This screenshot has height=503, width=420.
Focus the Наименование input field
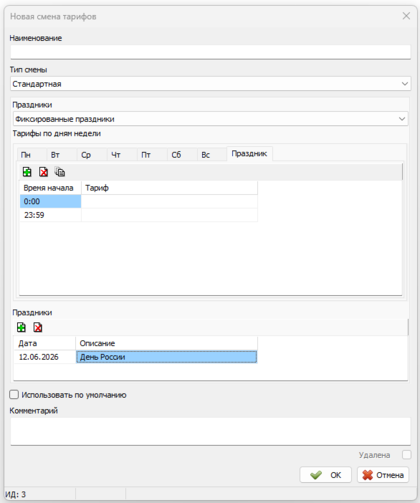(210, 52)
